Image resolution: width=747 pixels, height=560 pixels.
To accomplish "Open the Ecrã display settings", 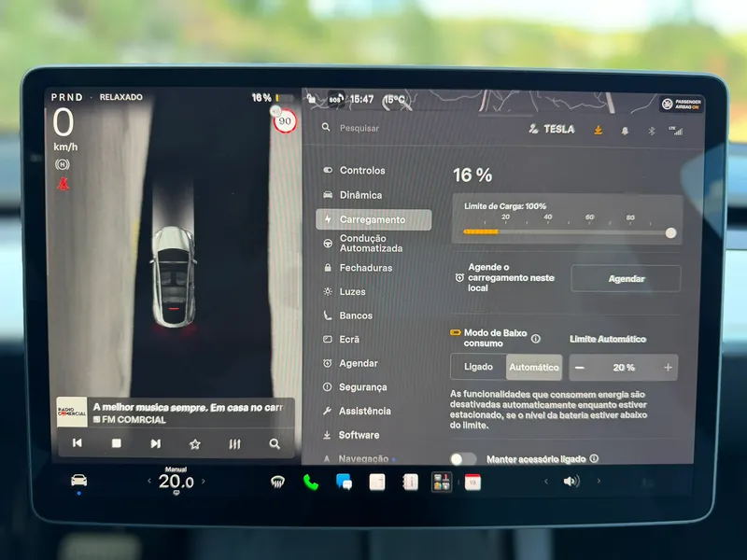I will [x=341, y=339].
